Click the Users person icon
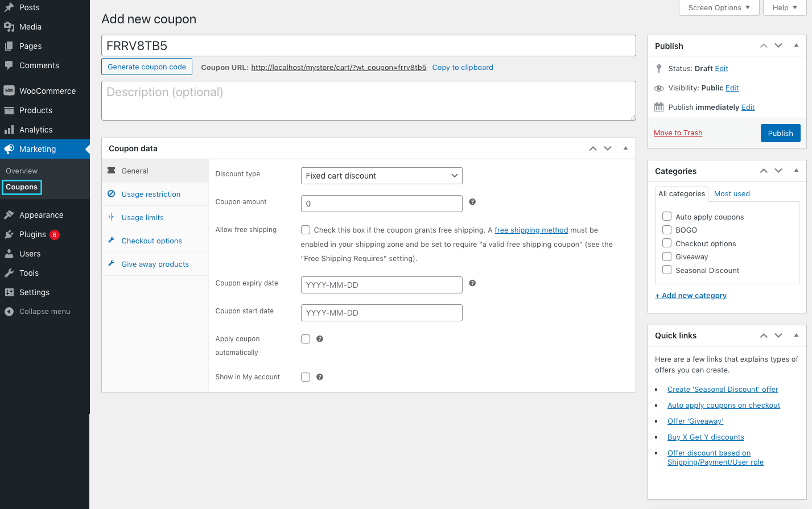 [x=9, y=254]
